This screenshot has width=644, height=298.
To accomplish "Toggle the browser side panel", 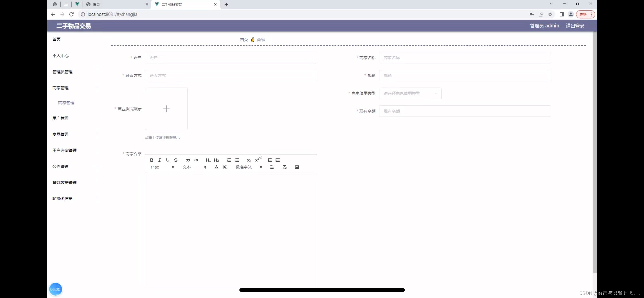I will coord(561,14).
